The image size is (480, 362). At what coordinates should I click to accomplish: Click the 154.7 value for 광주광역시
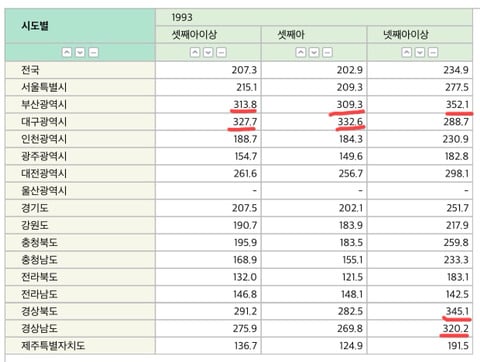(x=246, y=156)
